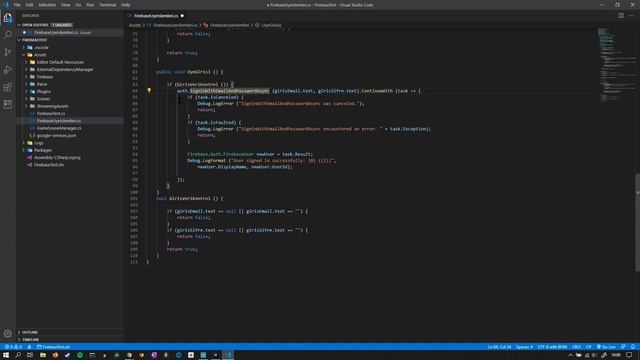The width and height of the screenshot is (640, 360).
Task: Click the code minimap overview
Action: coord(616,64)
